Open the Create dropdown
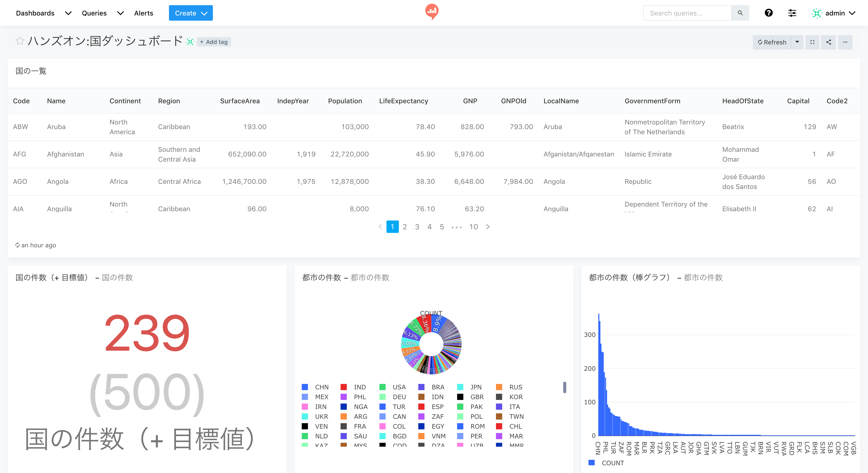The image size is (868, 473). click(x=191, y=13)
